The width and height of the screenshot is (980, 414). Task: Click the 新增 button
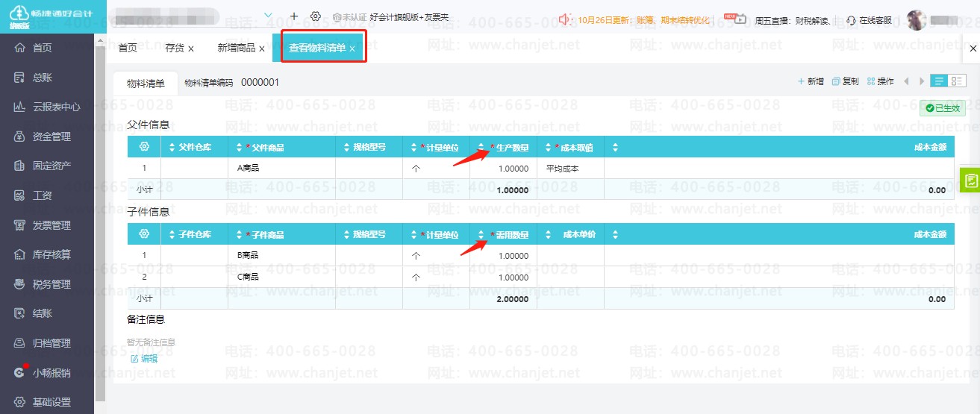click(811, 81)
